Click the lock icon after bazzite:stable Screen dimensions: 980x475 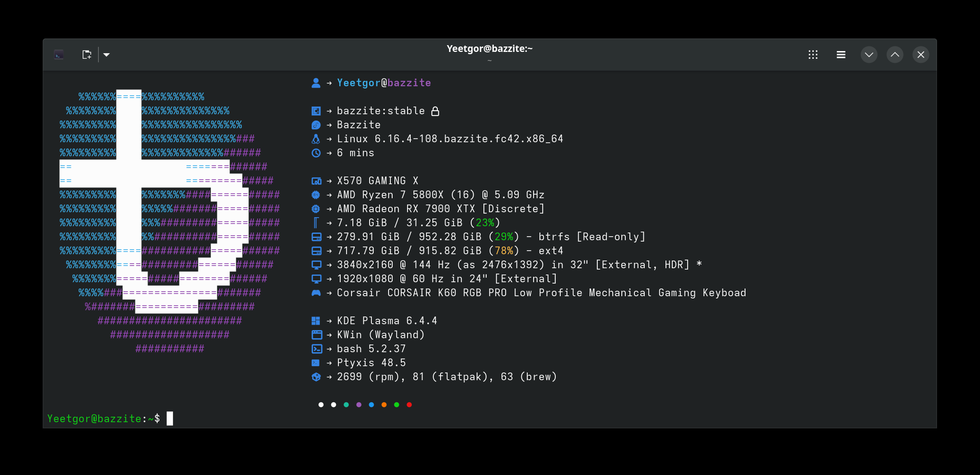coord(435,111)
